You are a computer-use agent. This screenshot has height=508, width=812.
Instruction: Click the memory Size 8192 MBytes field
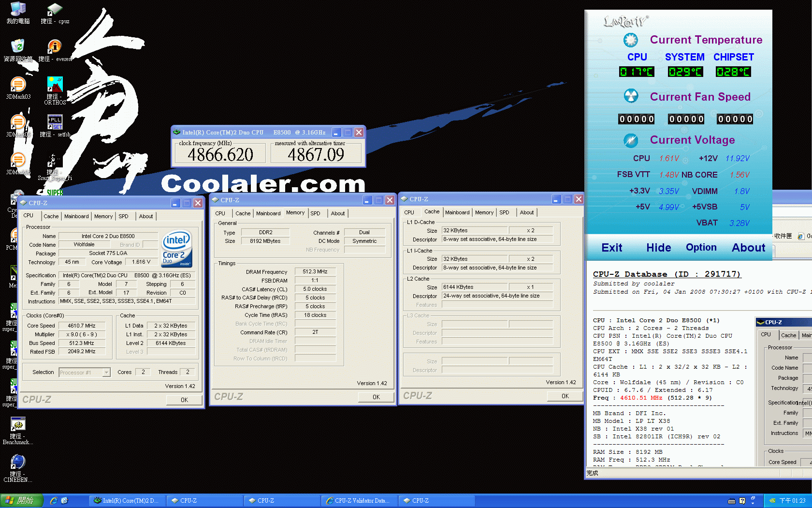pyautogui.click(x=265, y=241)
